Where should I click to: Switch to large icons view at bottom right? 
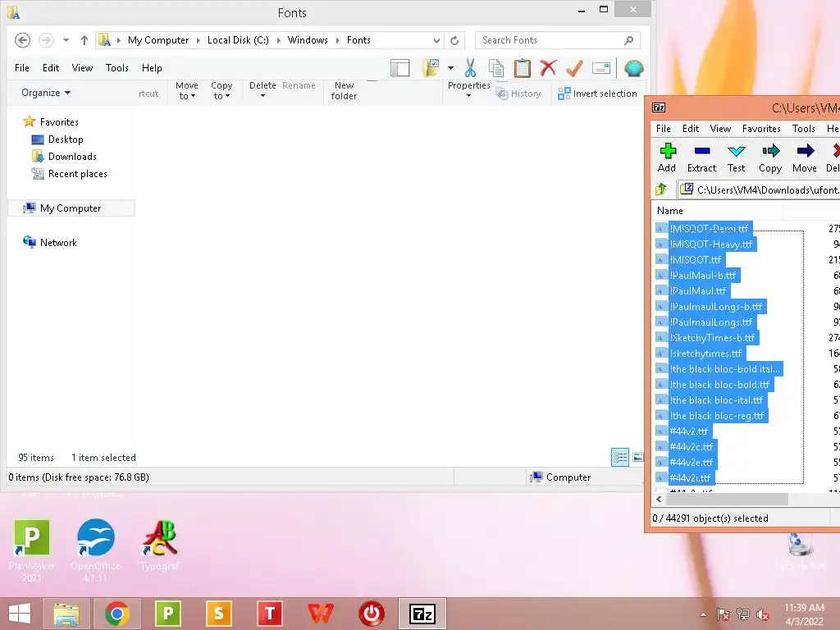pyautogui.click(x=637, y=458)
